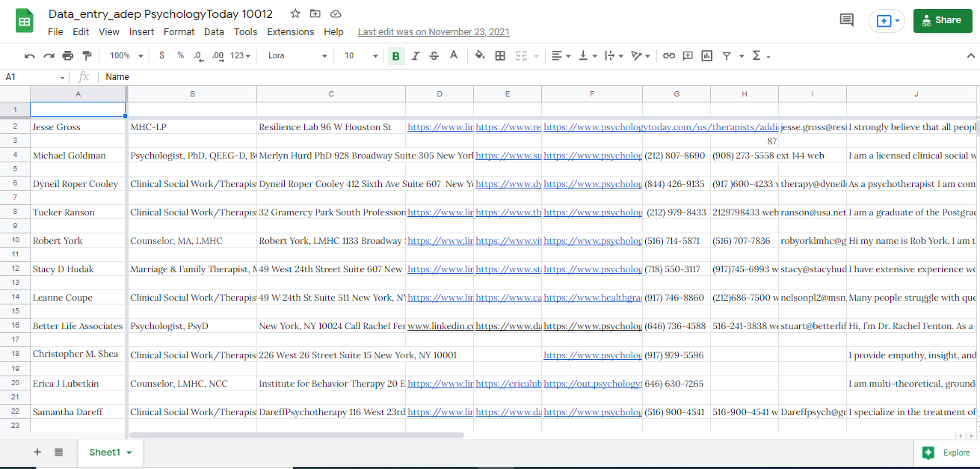
Task: Open the Extensions menu
Action: pos(291,31)
